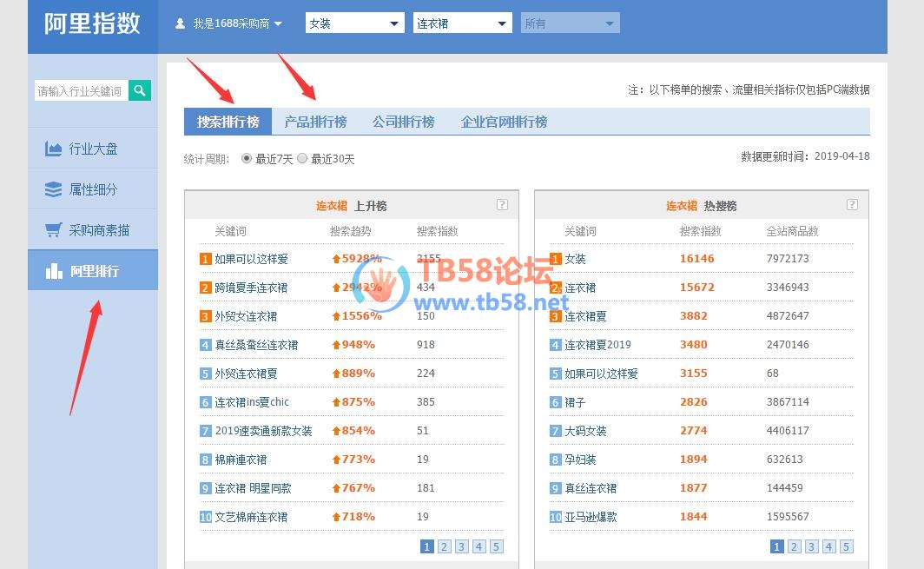Select page 1 of 热搜榜
The image size is (924, 569).
coord(777,546)
